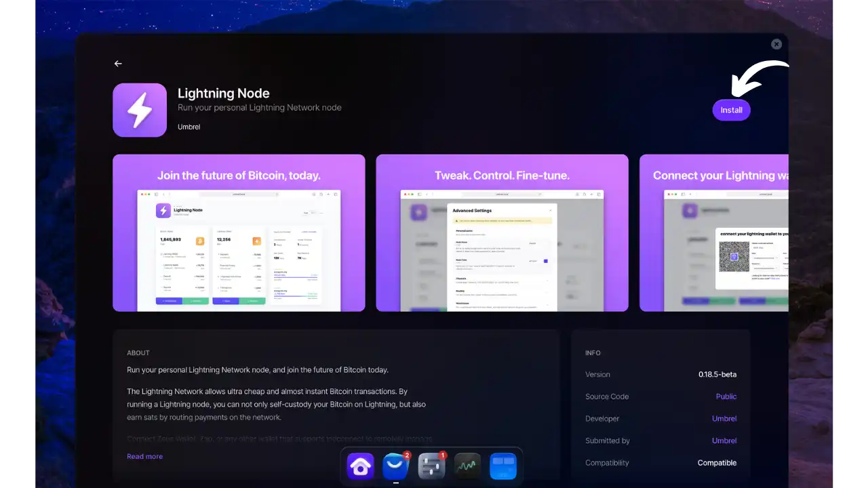Open the 'Join the future of Bitcoin' screenshot
This screenshot has height=488, width=868.
(239, 232)
